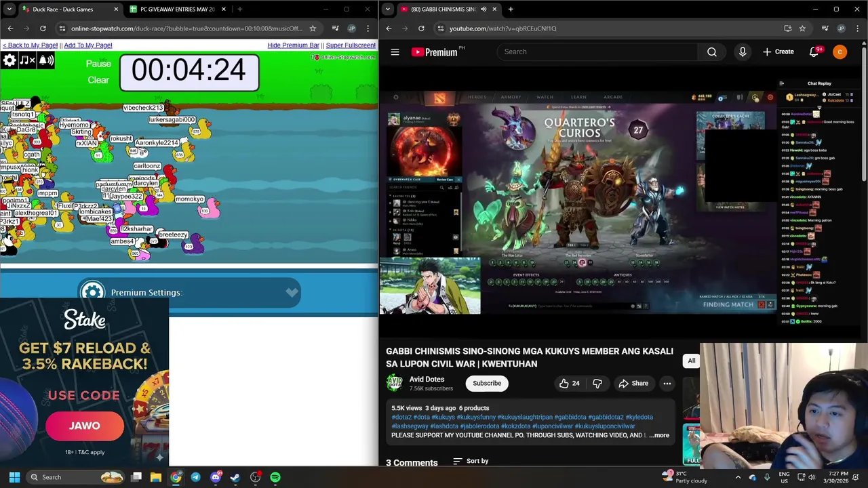The width and height of the screenshot is (868, 488).
Task: Search with voice microphone button
Action: [743, 52]
